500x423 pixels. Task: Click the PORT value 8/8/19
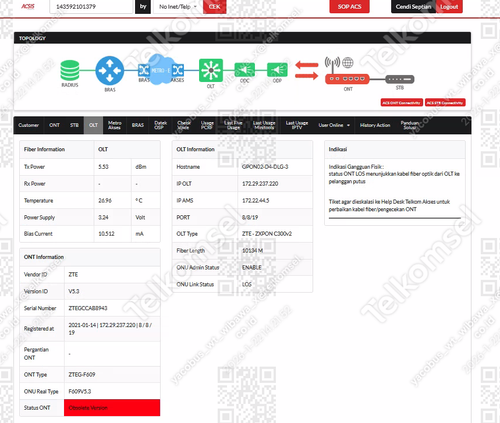tap(250, 217)
